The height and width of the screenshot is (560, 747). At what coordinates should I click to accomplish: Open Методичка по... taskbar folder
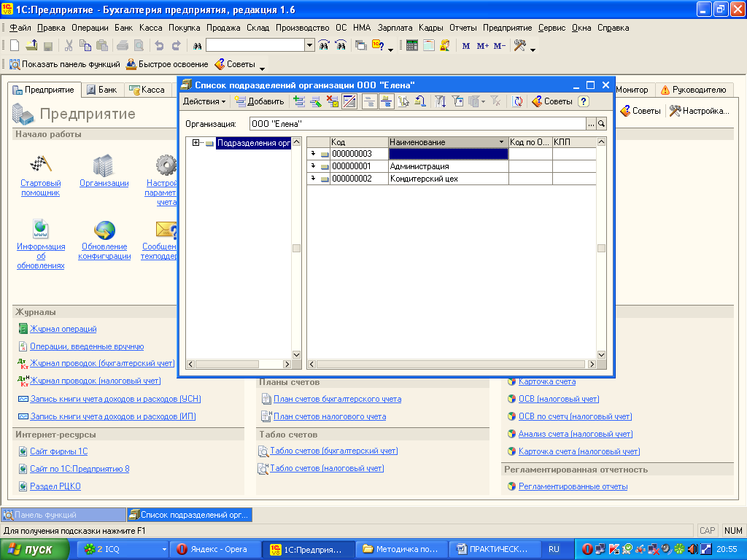coord(402,550)
